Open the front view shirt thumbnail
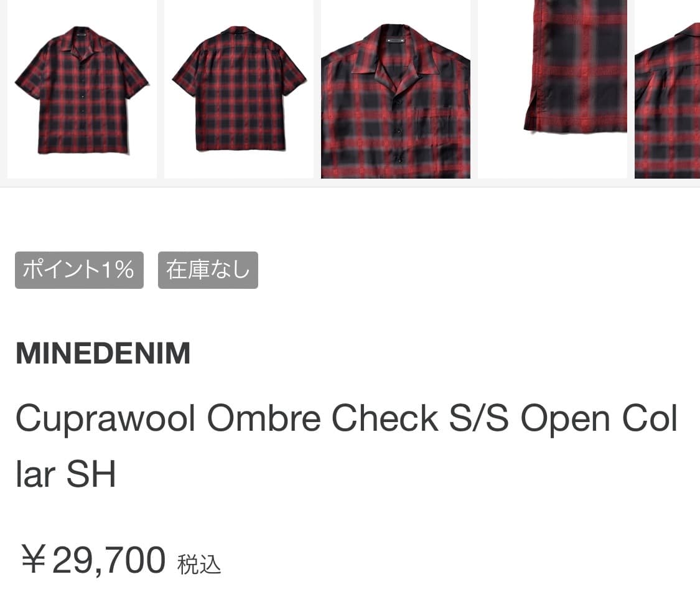The height and width of the screenshot is (592, 700). [82, 90]
